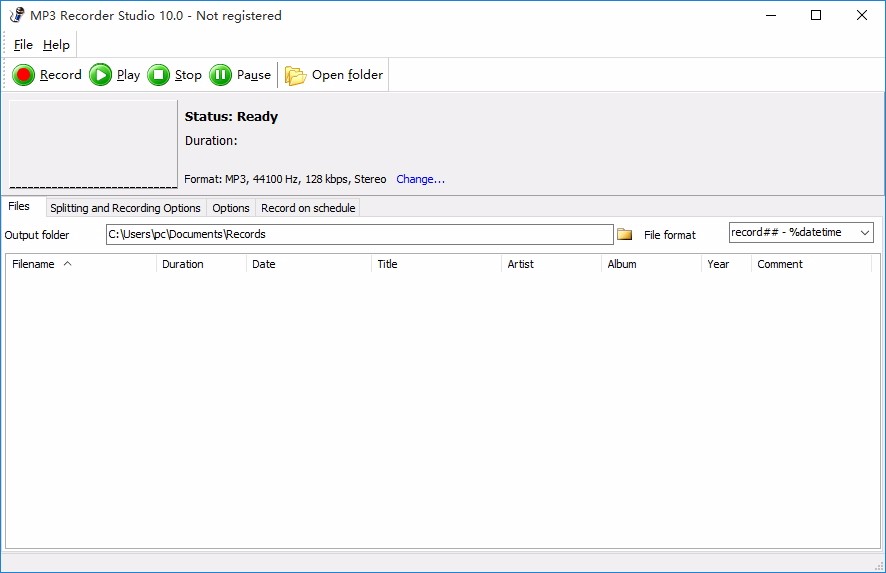Open the File menu
886x573 pixels.
tap(23, 45)
